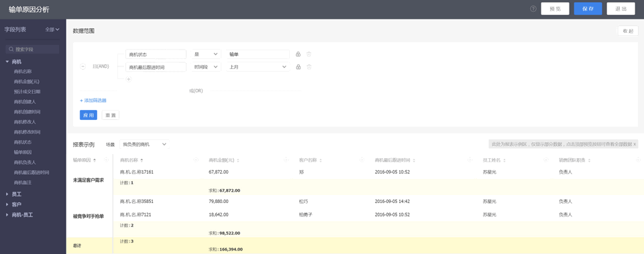Sort by the 客户名称 column arrows
The height and width of the screenshot is (254, 644).
(x=321, y=160)
